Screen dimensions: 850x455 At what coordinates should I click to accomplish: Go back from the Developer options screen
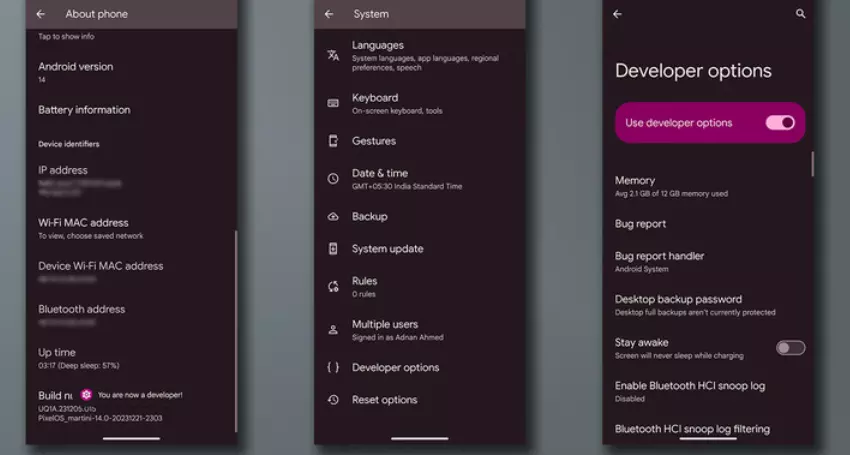tap(617, 14)
